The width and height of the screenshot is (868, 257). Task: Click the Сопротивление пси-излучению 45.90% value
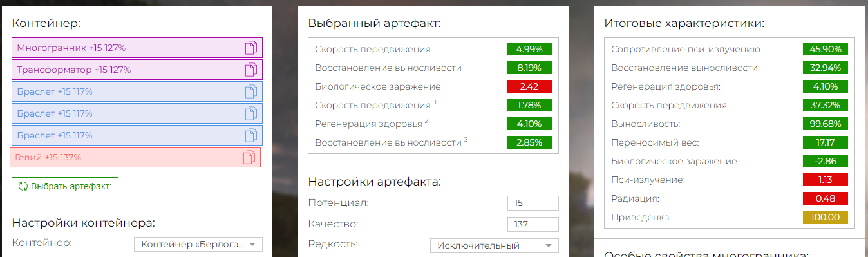click(x=826, y=49)
